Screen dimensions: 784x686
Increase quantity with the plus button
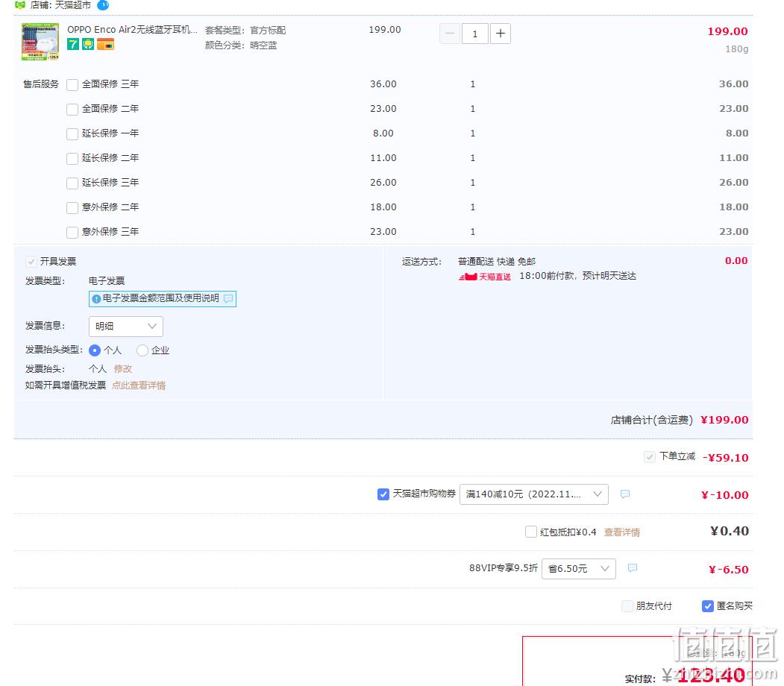(x=501, y=34)
